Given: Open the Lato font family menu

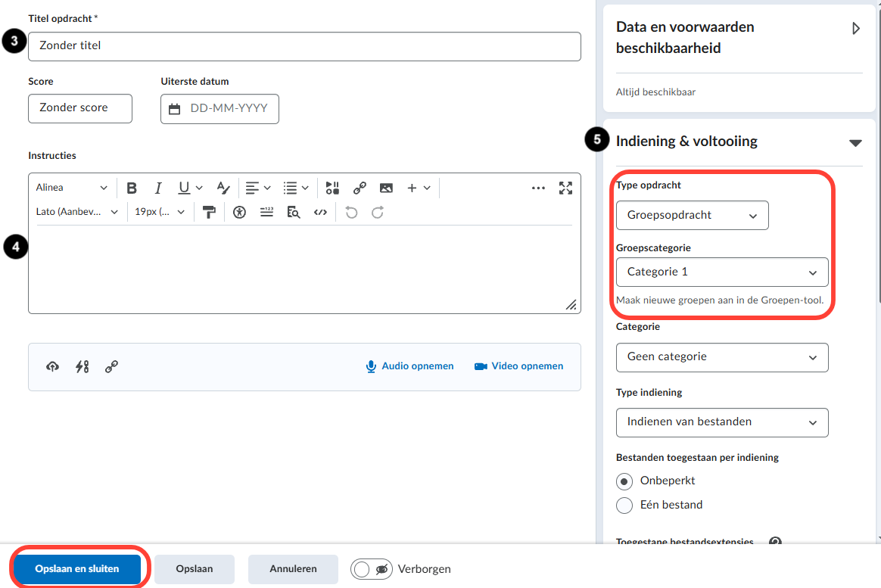Looking at the screenshot, I should pyautogui.click(x=77, y=212).
